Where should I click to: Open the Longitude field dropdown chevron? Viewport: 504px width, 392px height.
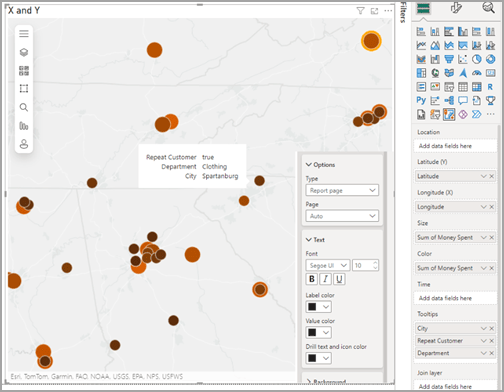click(483, 207)
